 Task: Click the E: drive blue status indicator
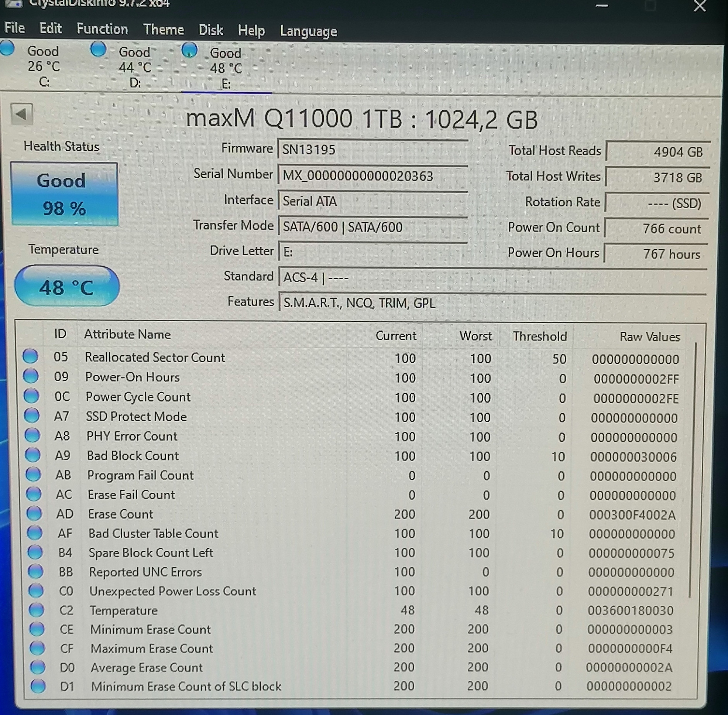click(189, 49)
